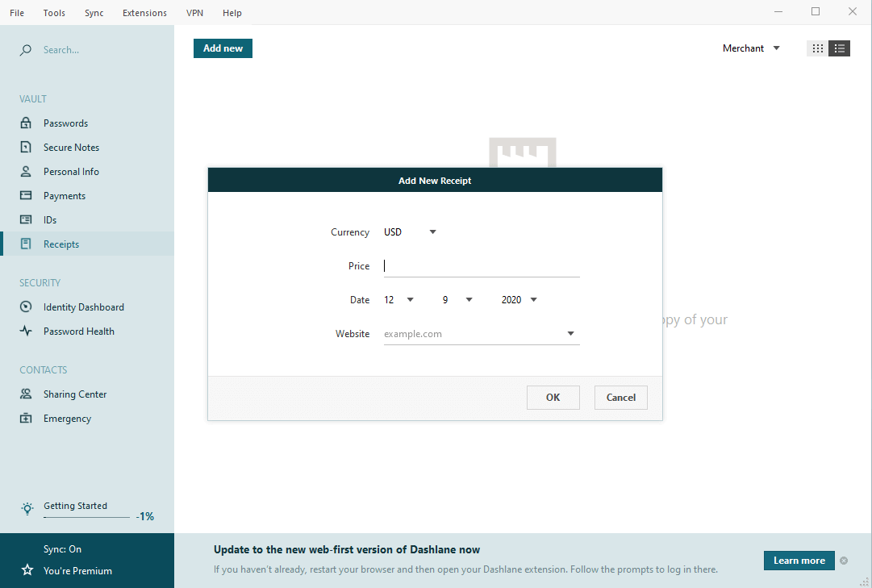
Task: Open Emergency contacts
Action: tap(67, 419)
